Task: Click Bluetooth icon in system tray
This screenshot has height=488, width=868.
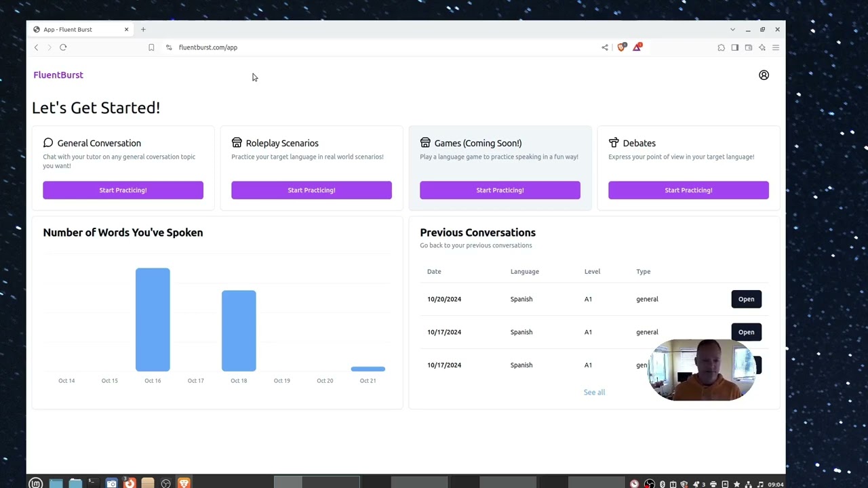Action: click(663, 484)
